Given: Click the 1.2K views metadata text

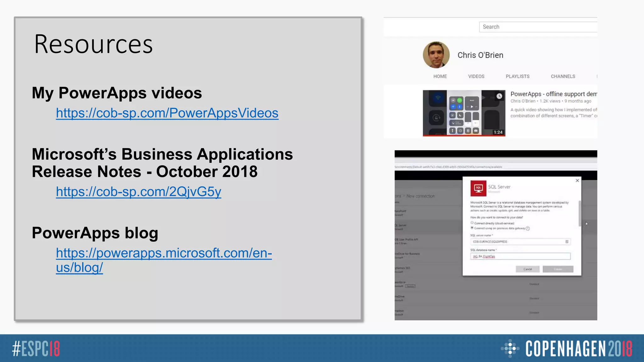Looking at the screenshot, I should click(x=550, y=101).
